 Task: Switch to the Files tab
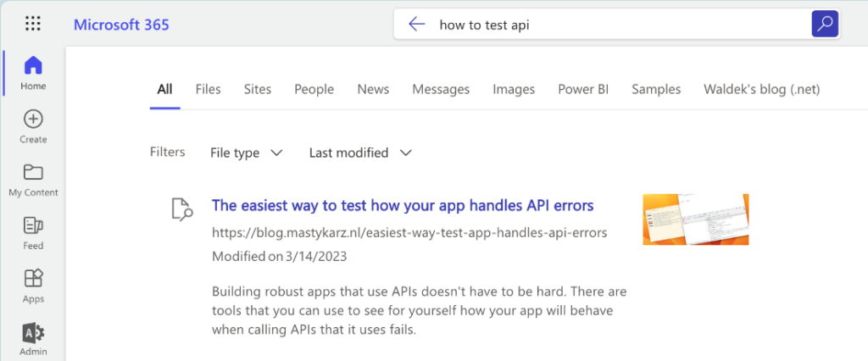point(208,89)
